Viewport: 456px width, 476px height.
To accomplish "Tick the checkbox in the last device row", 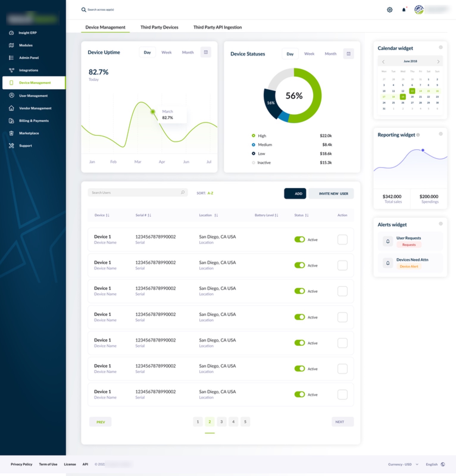I will click(343, 395).
